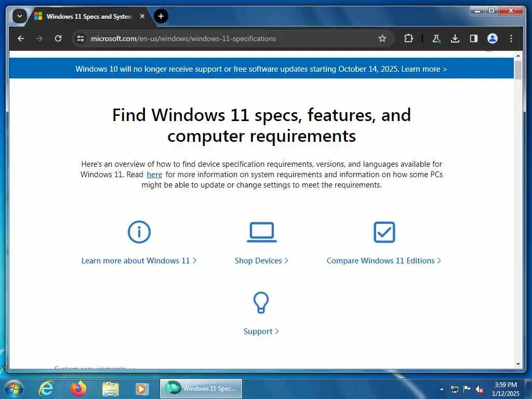Follow the 'here' link in paragraph

pos(154,175)
